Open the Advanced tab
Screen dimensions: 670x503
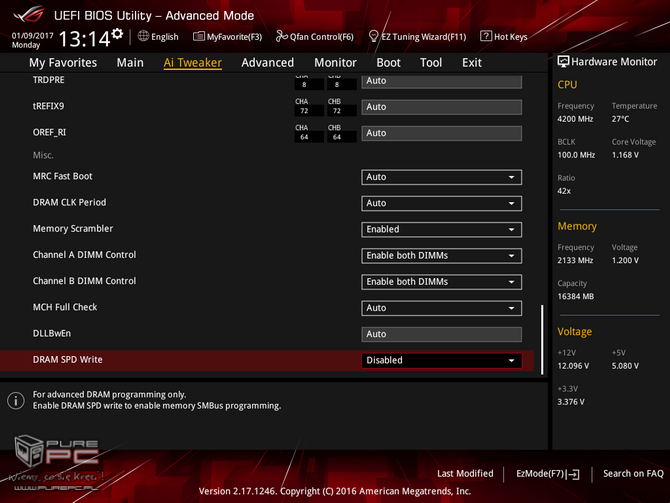tap(267, 63)
